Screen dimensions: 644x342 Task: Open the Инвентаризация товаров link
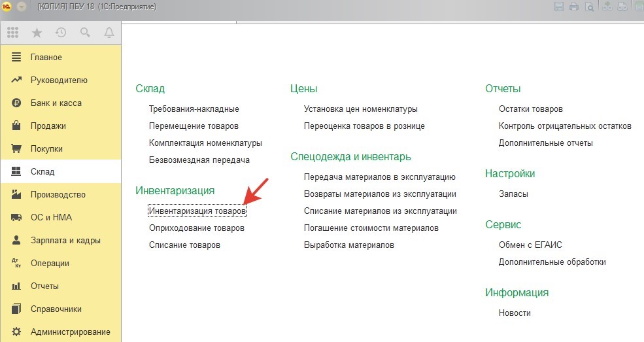click(197, 211)
